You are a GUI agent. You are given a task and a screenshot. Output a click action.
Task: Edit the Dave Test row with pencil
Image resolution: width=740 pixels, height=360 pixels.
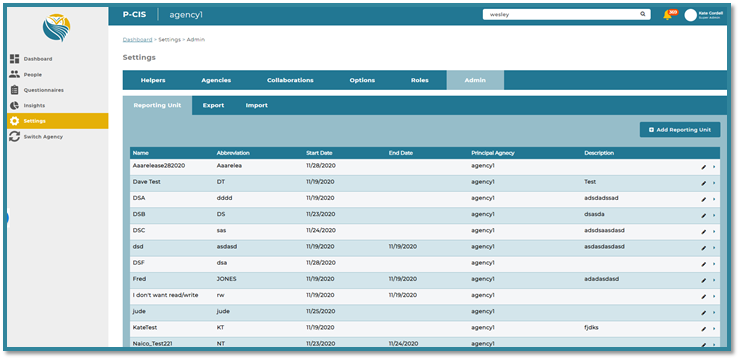pos(704,183)
